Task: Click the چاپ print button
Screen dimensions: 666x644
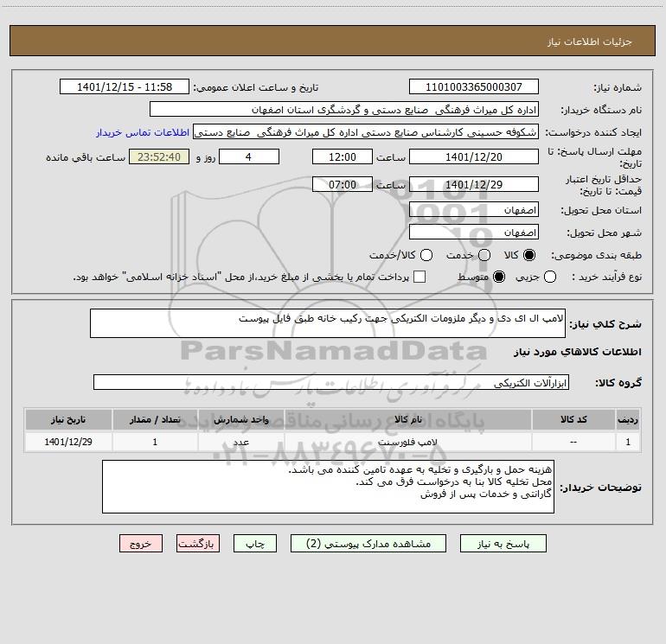Action: pyautogui.click(x=255, y=544)
